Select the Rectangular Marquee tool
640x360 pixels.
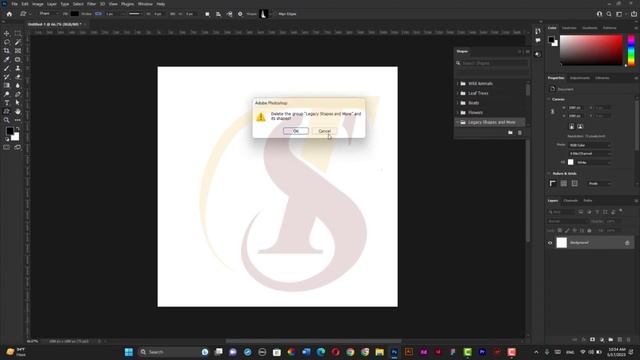[x=18, y=33]
